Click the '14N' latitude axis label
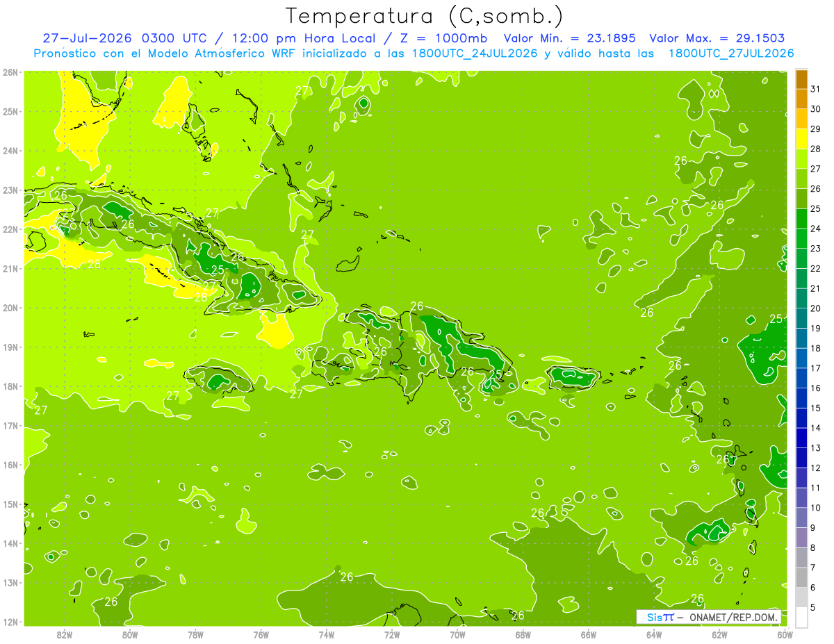 (x=10, y=543)
